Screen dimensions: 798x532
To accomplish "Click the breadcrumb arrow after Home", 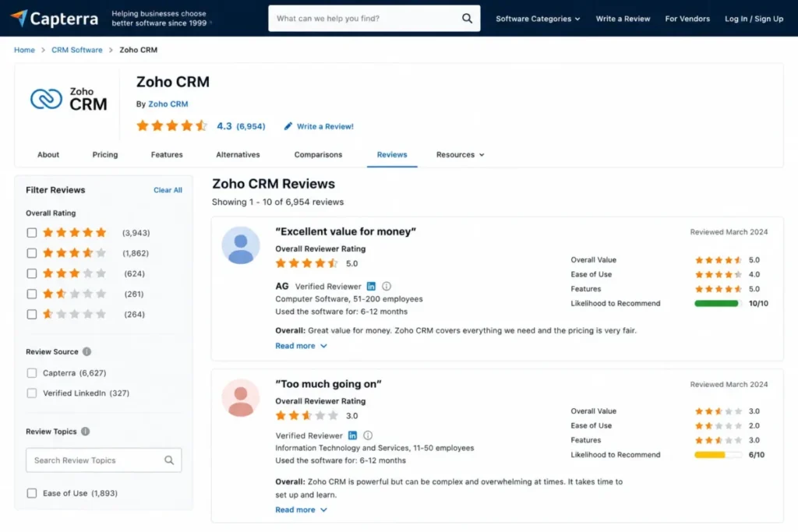I will [44, 50].
